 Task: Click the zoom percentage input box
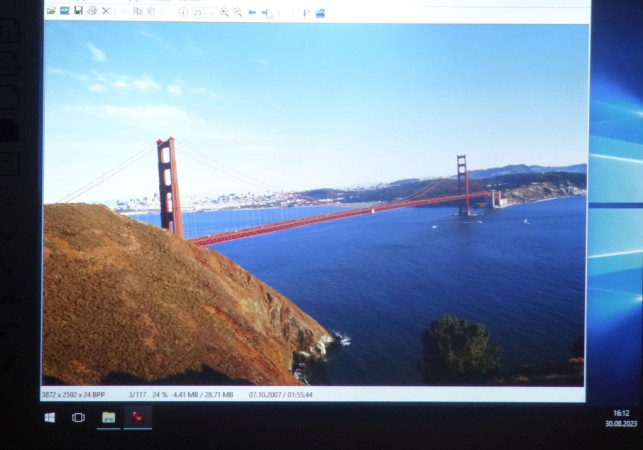click(198, 12)
